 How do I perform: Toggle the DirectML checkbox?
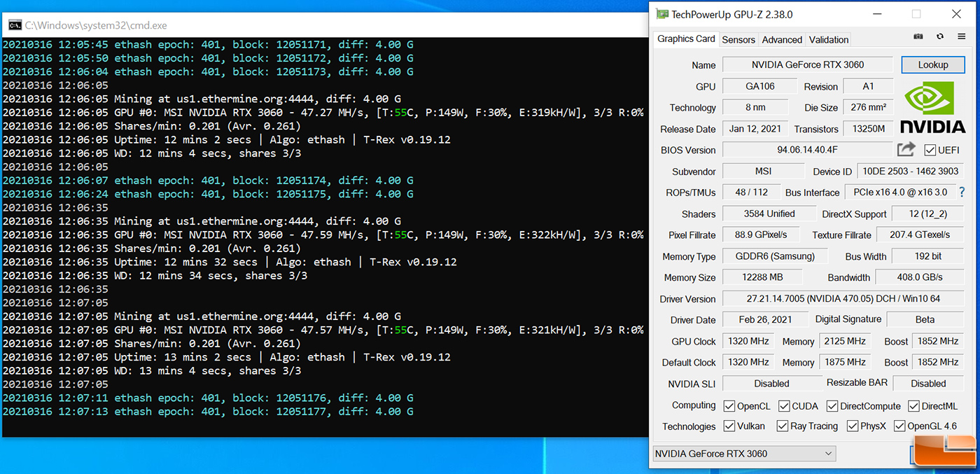tap(913, 405)
